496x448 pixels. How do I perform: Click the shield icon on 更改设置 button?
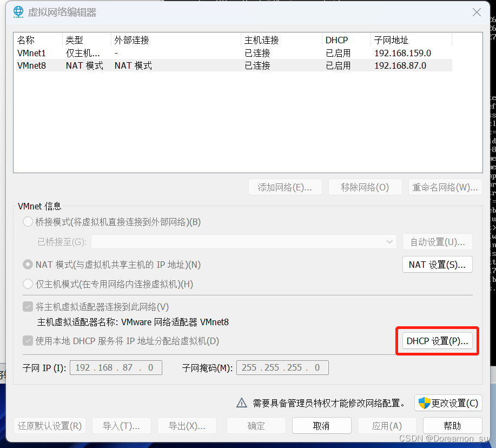424,403
